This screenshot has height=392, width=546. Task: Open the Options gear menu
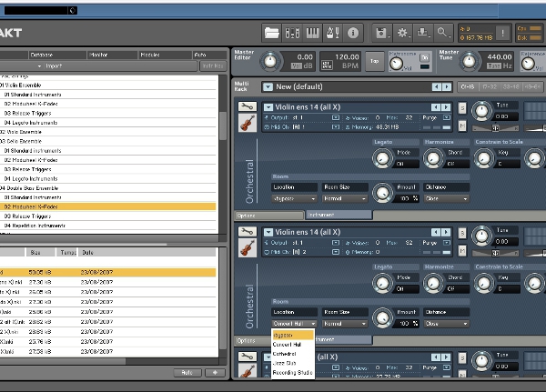click(x=402, y=33)
